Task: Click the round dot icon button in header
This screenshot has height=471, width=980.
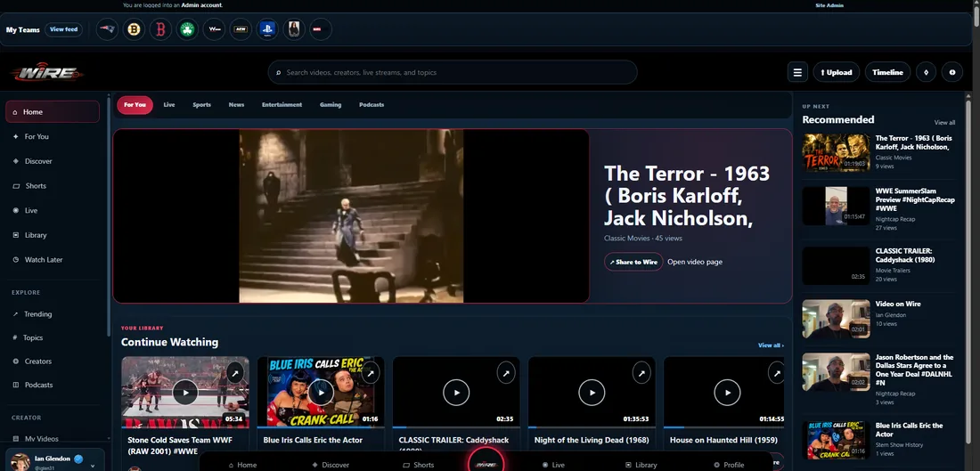Action: pyautogui.click(x=952, y=72)
